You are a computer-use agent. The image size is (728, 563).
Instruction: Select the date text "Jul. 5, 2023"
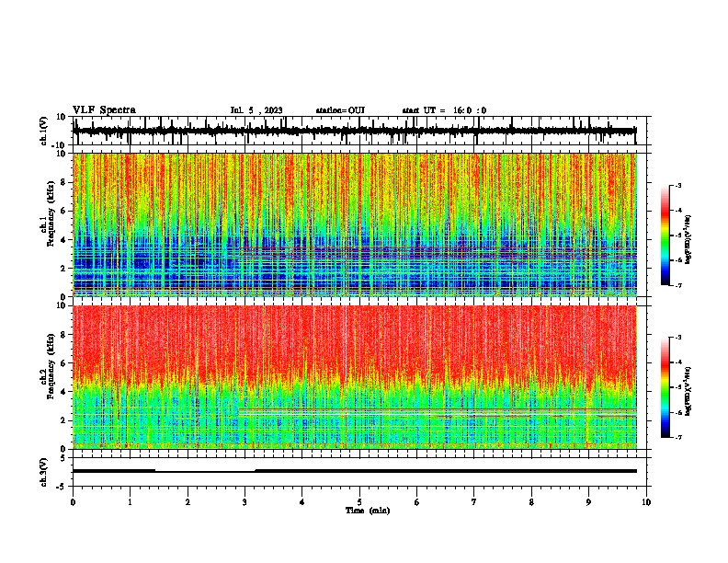click(256, 110)
